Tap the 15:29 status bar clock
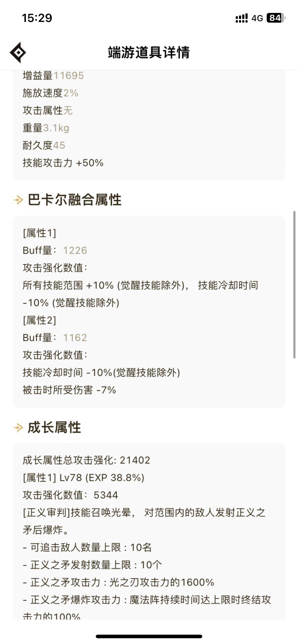Screen dimensions: 298x644 (x=37, y=18)
